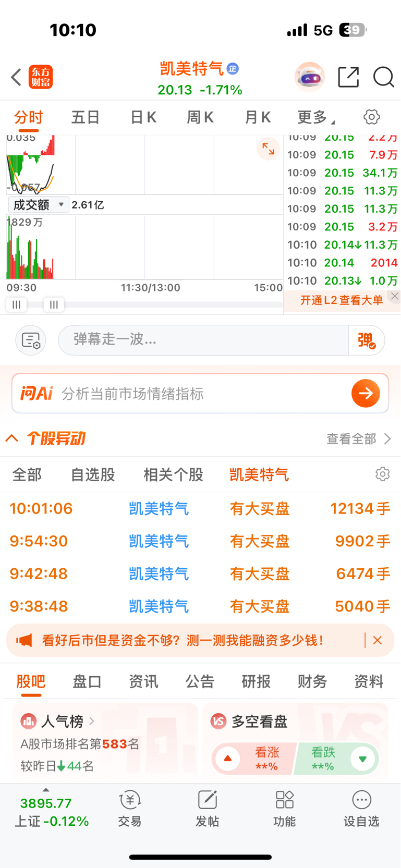Tap 设自选 icon in bottom bar
Screen dimensions: 401x868
pos(361,800)
